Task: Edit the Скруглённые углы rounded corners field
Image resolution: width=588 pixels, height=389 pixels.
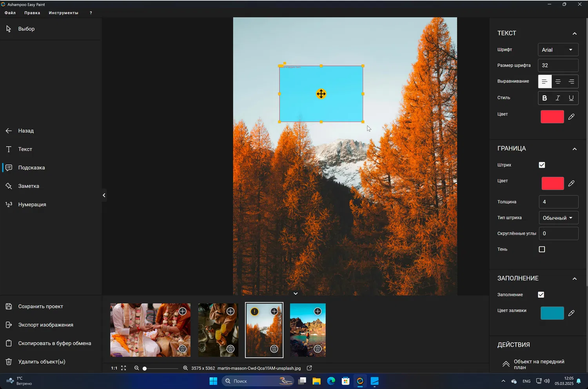Action: tap(559, 233)
